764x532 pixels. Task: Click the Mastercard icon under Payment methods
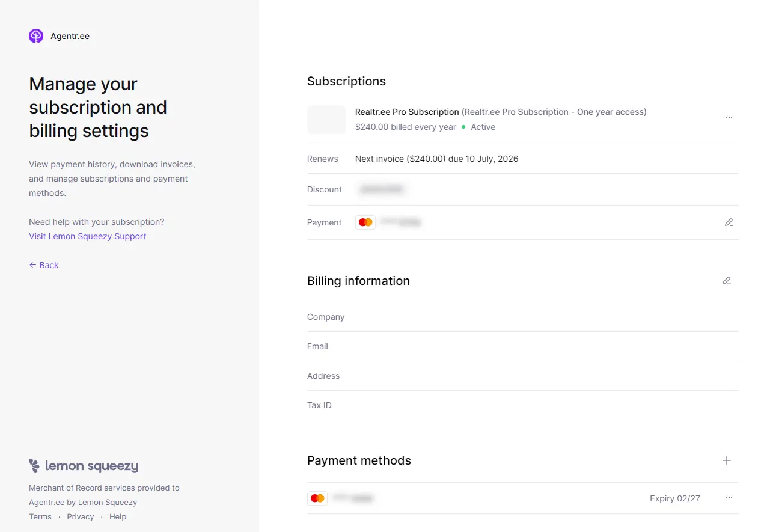pos(317,498)
